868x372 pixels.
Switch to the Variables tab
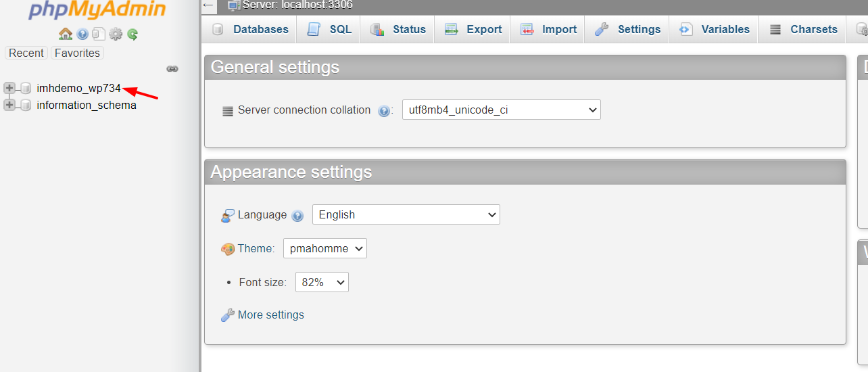[x=715, y=29]
